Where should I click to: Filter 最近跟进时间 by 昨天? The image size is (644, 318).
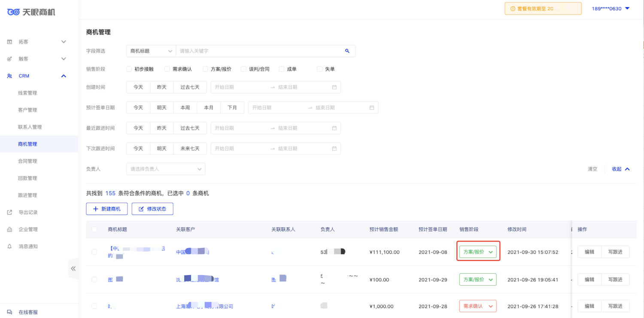click(161, 128)
